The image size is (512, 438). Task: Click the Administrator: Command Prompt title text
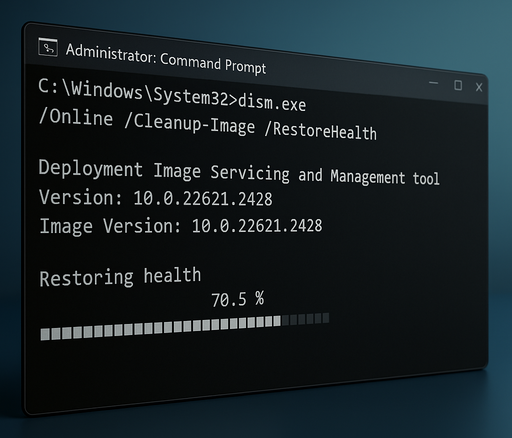click(166, 59)
